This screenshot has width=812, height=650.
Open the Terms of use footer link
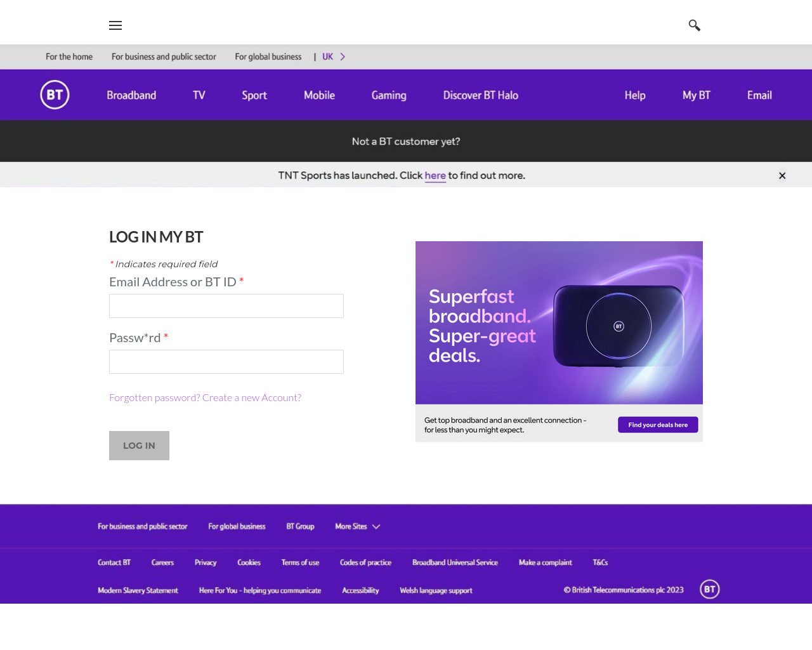tap(300, 562)
